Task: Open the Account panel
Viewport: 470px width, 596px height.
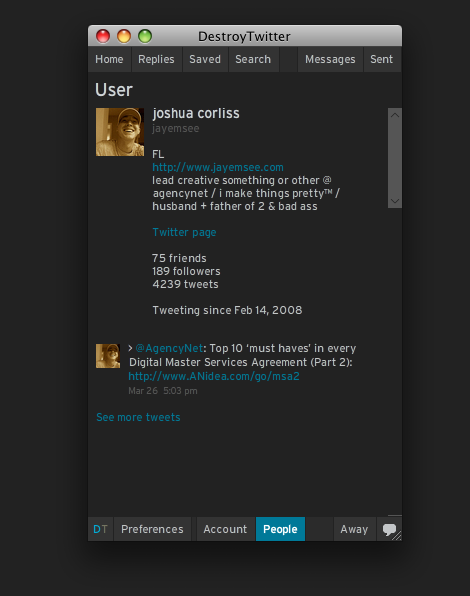Action: [225, 529]
